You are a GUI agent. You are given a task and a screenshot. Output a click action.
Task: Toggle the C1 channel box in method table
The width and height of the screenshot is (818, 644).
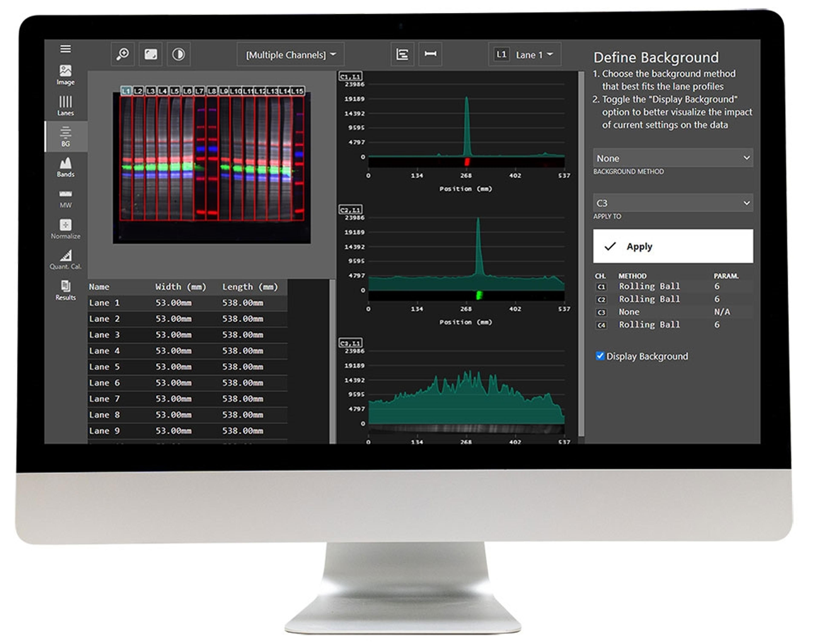[x=601, y=287]
